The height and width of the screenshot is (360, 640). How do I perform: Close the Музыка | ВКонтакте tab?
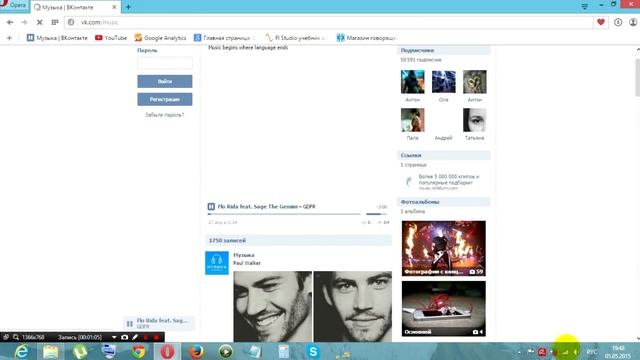click(114, 7)
